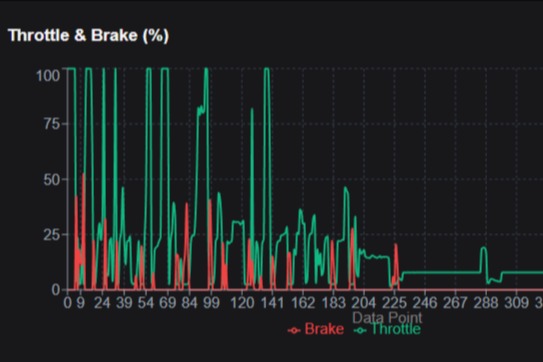543x362 pixels.
Task: Click the x-axis label 84
Action: 189,303
